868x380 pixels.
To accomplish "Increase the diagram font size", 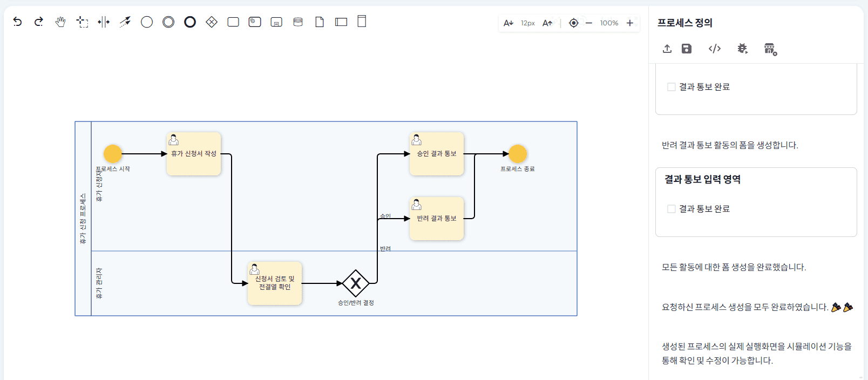I will [547, 23].
